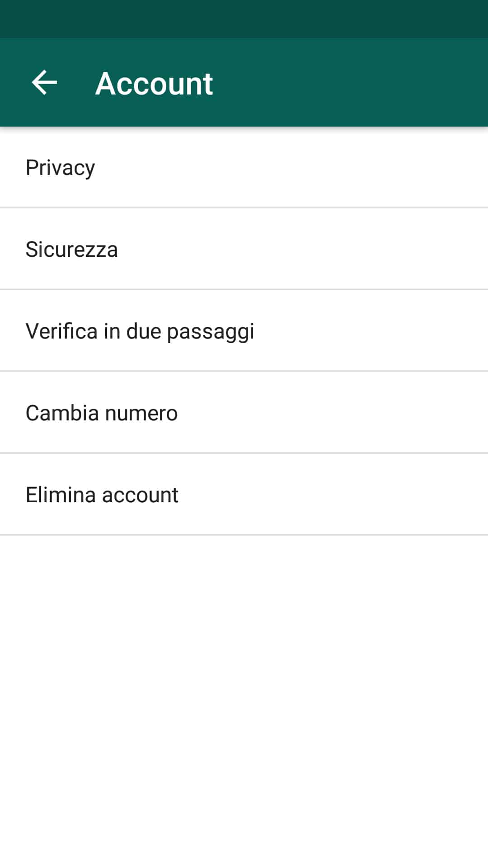488x868 pixels.
Task: Tap the Cambia numero label
Action: click(x=102, y=413)
